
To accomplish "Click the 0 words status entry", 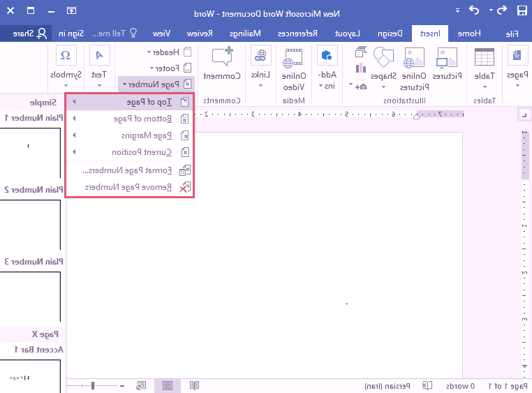I will tap(460, 386).
